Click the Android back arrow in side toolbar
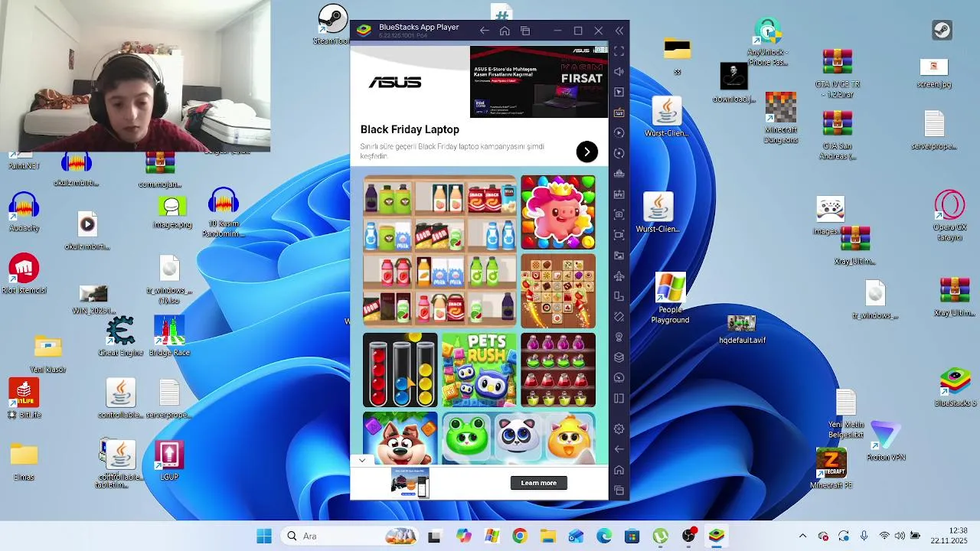The width and height of the screenshot is (980, 551). point(619,449)
